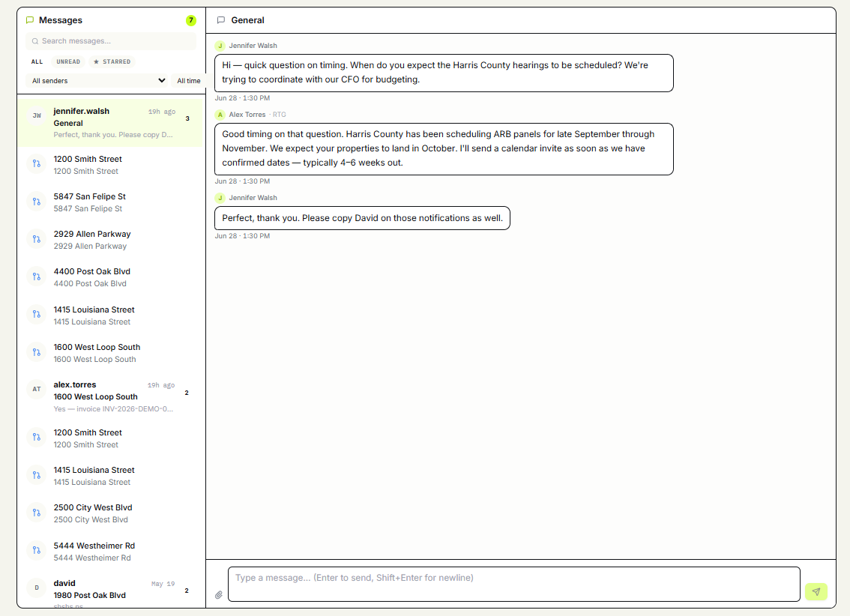Click the AT avatar for alex.torres
This screenshot has height=616, width=850.
[x=37, y=389]
